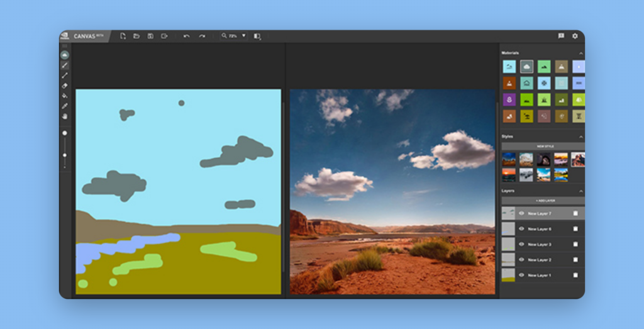This screenshot has width=644, height=329.
Task: Collapse the Materials panel
Action: pos(580,53)
